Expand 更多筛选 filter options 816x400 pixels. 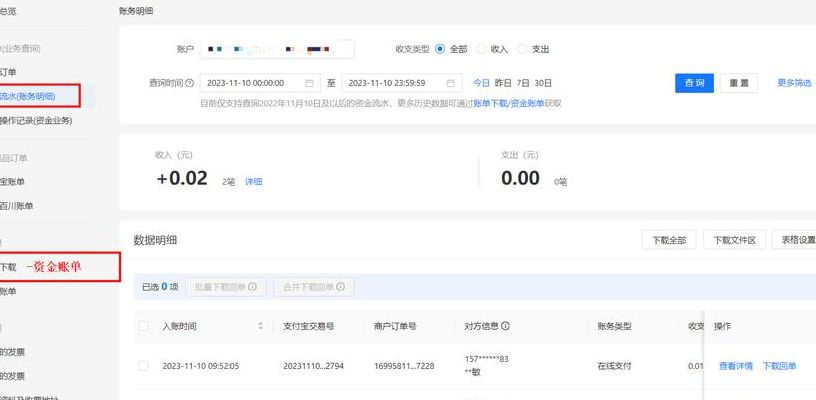[794, 83]
